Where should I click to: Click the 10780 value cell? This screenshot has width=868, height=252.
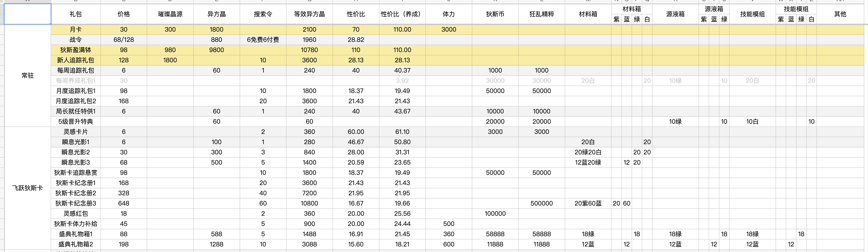[x=309, y=50]
